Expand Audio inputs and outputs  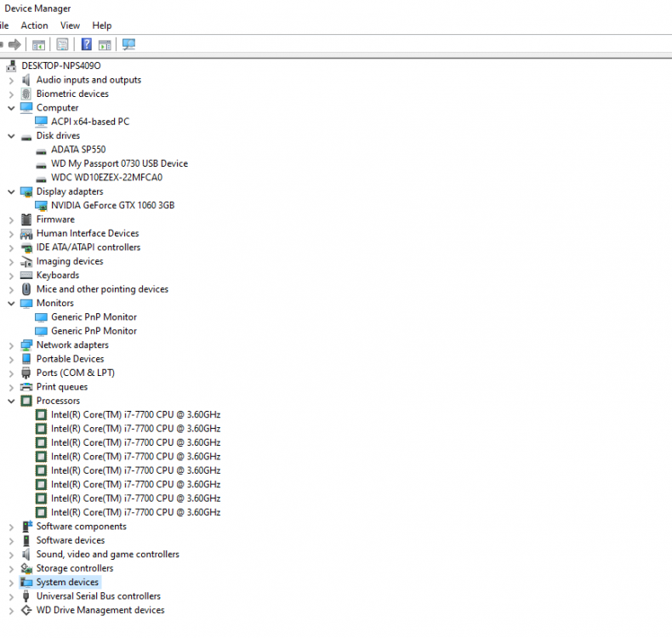(x=12, y=80)
